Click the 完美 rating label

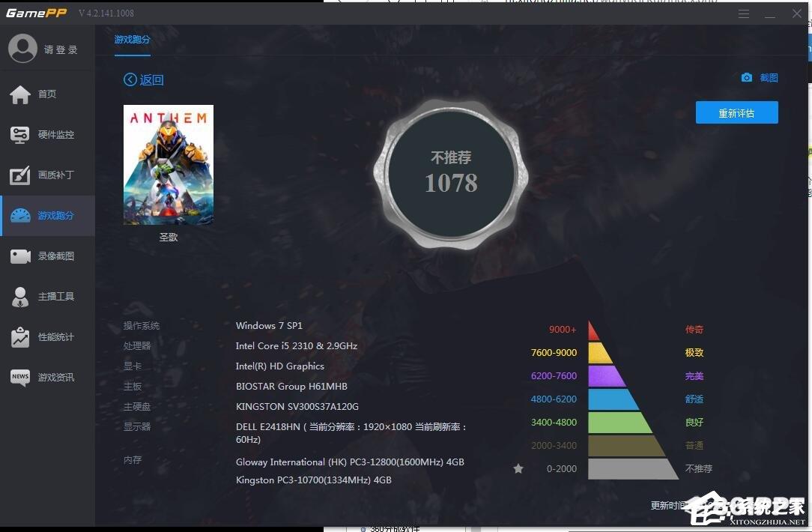pyautogui.click(x=694, y=376)
